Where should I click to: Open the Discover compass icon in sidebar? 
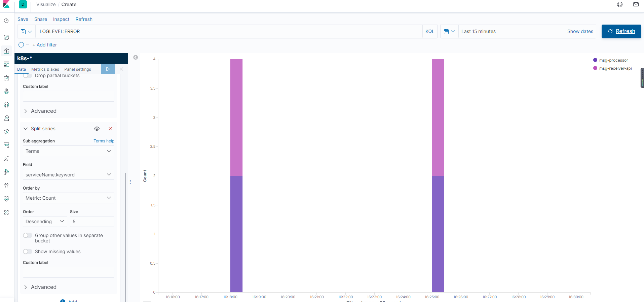point(6,37)
